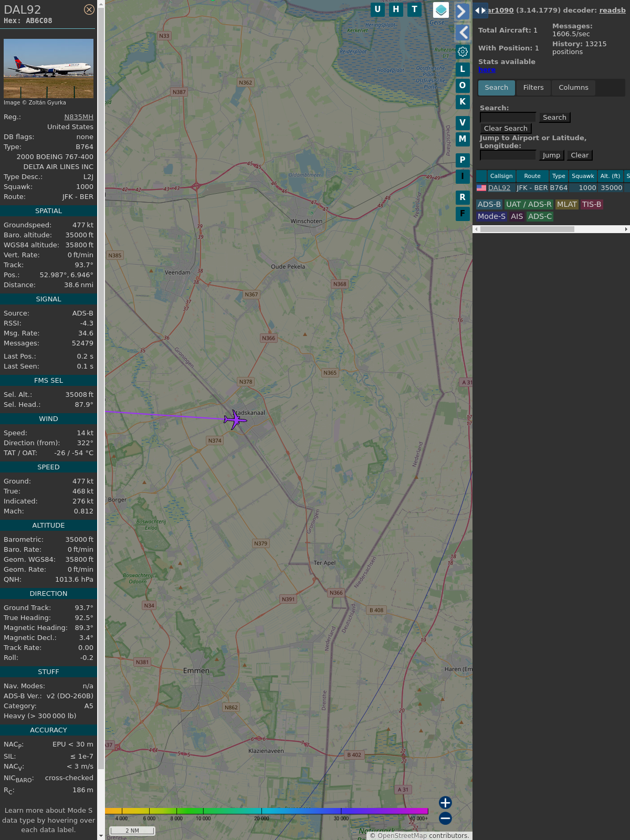630x840 pixels.
Task: Click the altitude color legend bar
Action: (267, 812)
